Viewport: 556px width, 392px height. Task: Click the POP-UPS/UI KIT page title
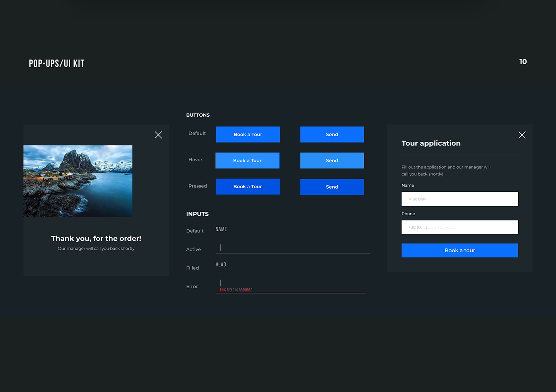56,64
